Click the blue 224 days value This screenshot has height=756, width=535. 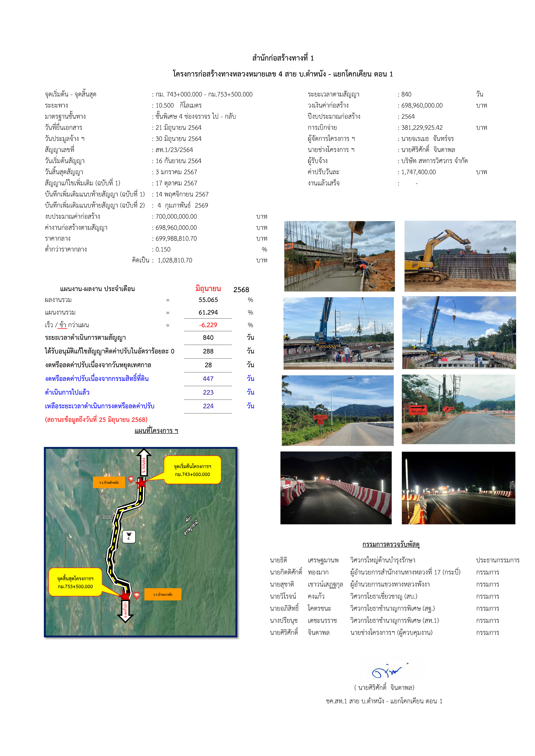[208, 406]
